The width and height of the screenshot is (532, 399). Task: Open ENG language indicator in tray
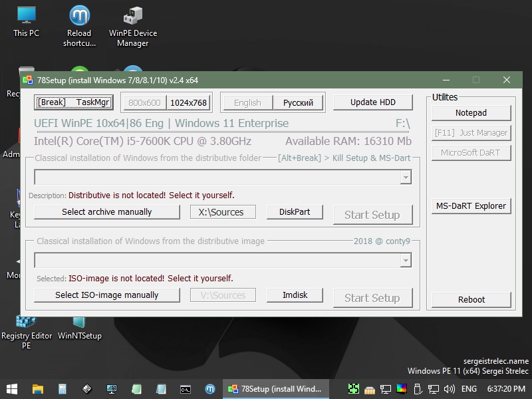(469, 388)
